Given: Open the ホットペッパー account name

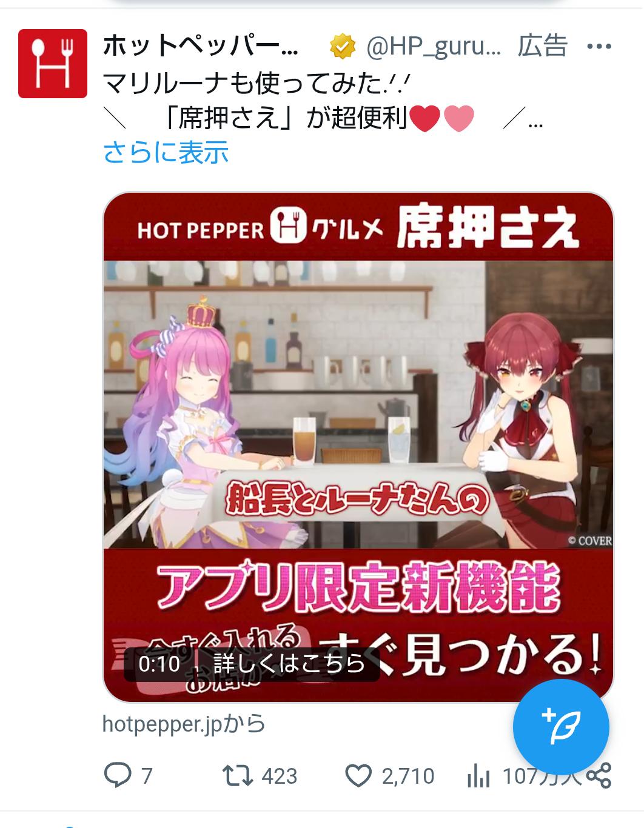Looking at the screenshot, I should tap(200, 46).
